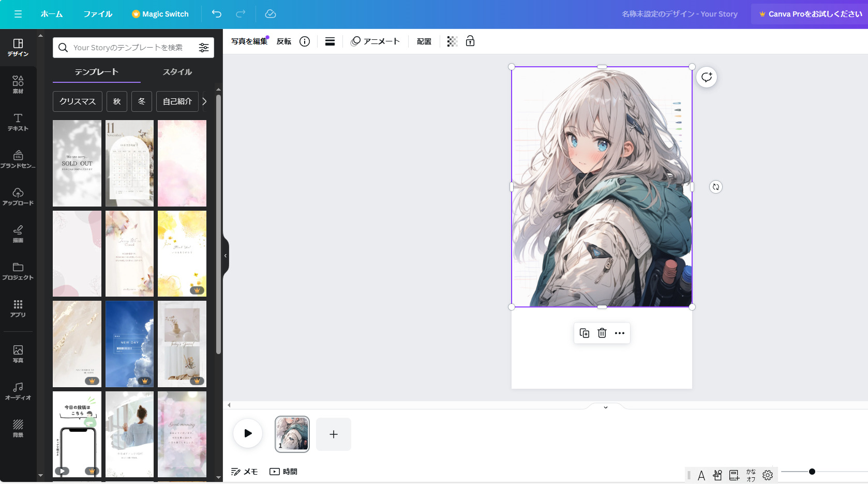
Task: Open the プロジェクト projects panel
Action: pos(18,271)
